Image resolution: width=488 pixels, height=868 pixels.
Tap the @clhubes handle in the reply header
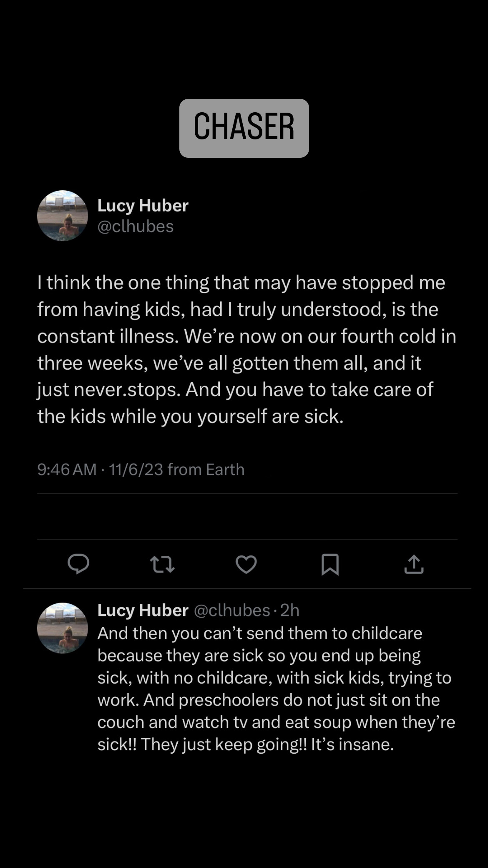coord(232,610)
